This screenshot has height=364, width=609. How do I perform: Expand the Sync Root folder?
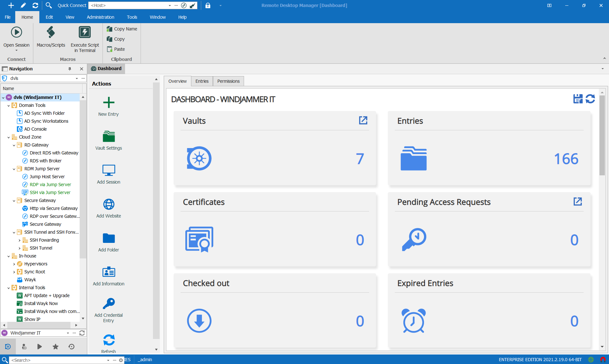pos(14,272)
